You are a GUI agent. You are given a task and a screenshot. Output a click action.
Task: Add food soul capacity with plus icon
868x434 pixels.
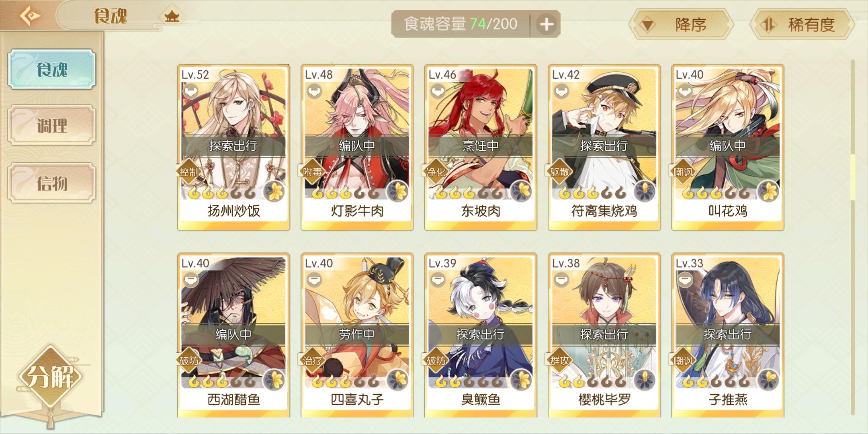[546, 25]
